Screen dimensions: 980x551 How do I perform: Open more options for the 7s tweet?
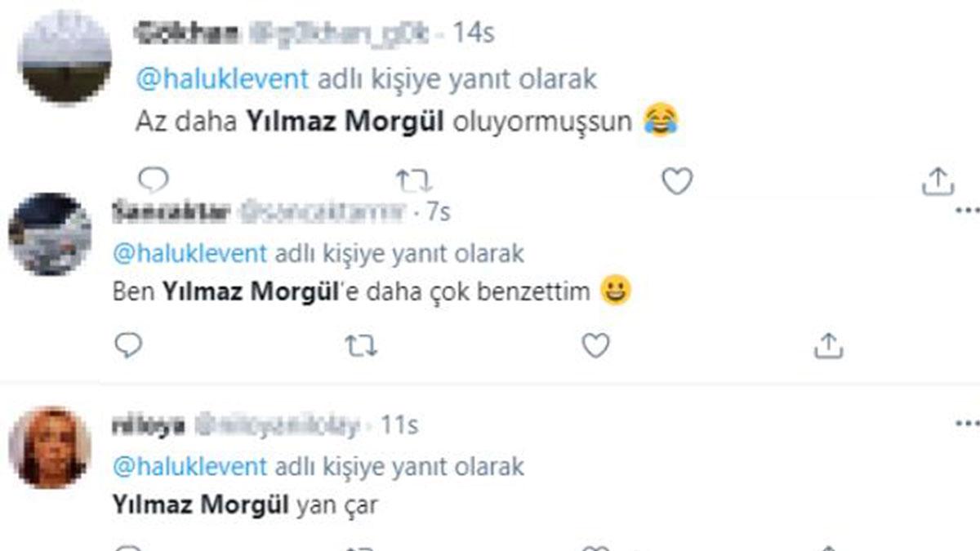967,210
